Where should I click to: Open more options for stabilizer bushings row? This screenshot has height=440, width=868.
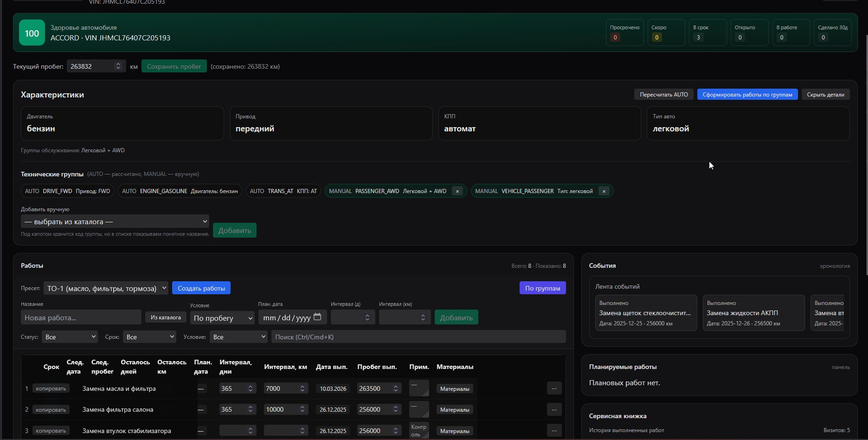pos(554,431)
